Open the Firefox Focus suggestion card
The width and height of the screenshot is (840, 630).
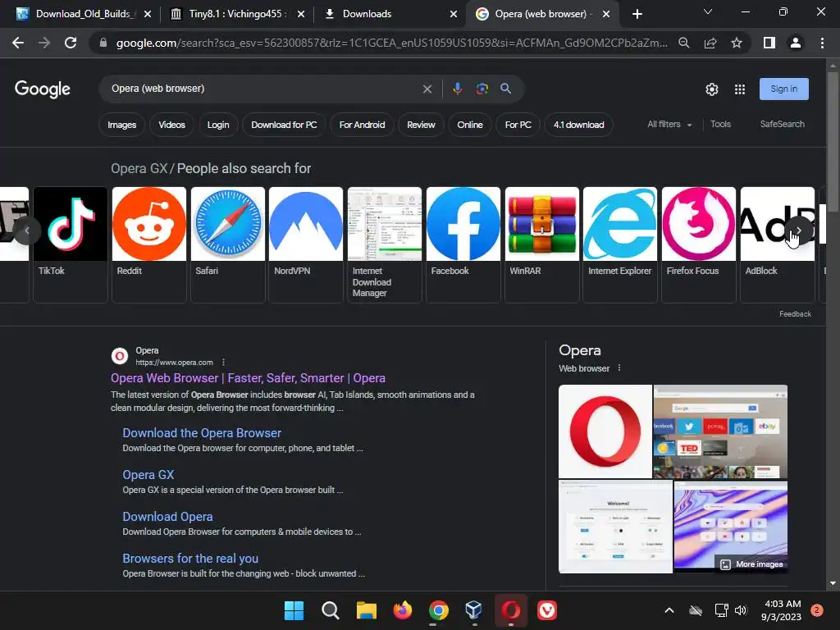click(x=699, y=244)
